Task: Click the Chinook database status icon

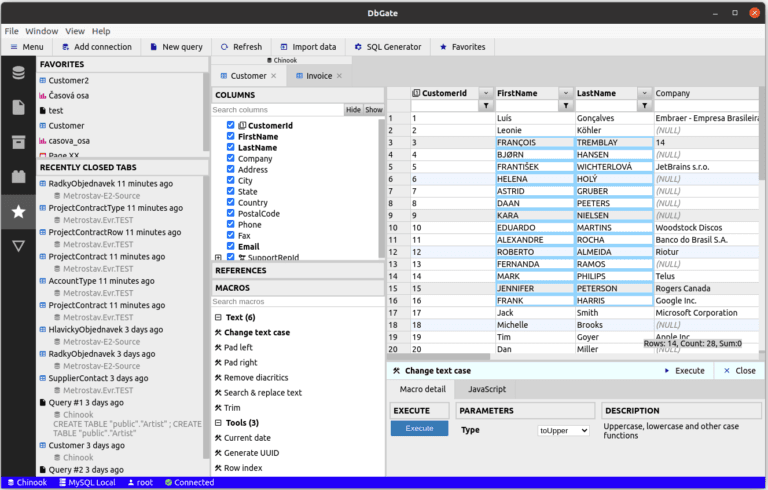Action: 11,483
